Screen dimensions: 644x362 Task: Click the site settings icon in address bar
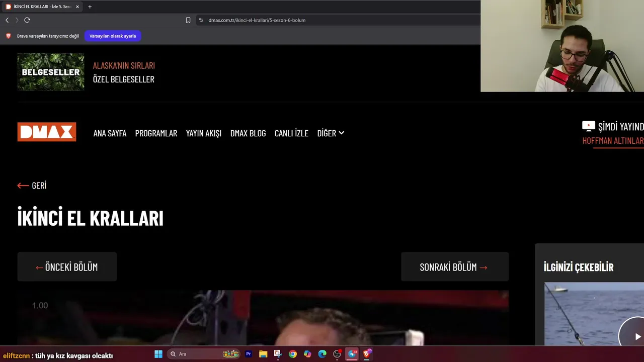[201, 20]
